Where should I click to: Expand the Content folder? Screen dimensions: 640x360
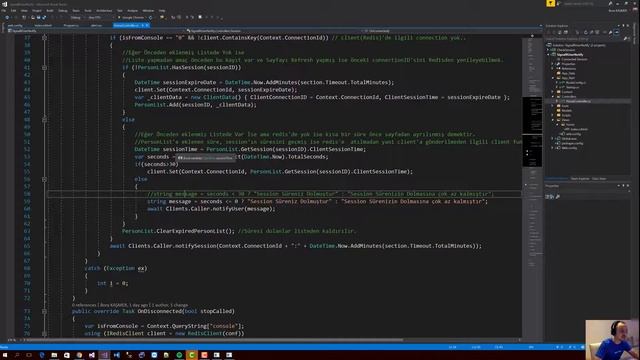tap(552, 92)
